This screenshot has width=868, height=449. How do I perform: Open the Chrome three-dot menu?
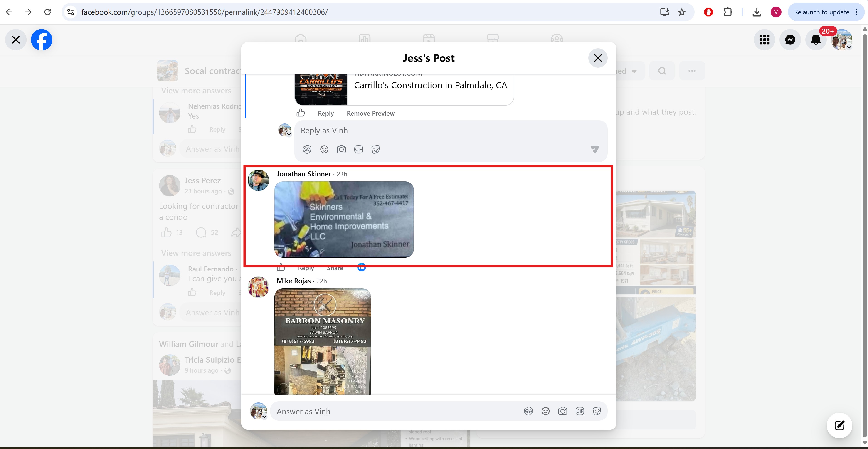(x=856, y=12)
